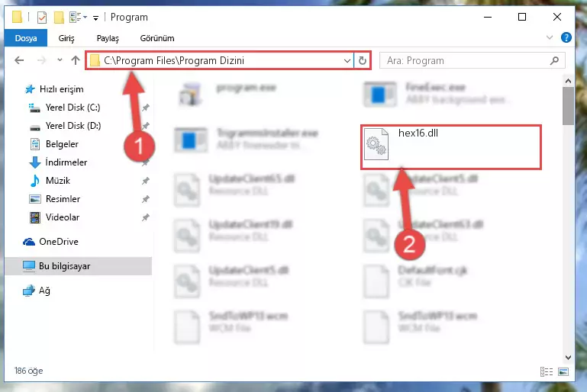Click the refresh icon beside address bar
The image size is (587, 392).
coord(362,60)
